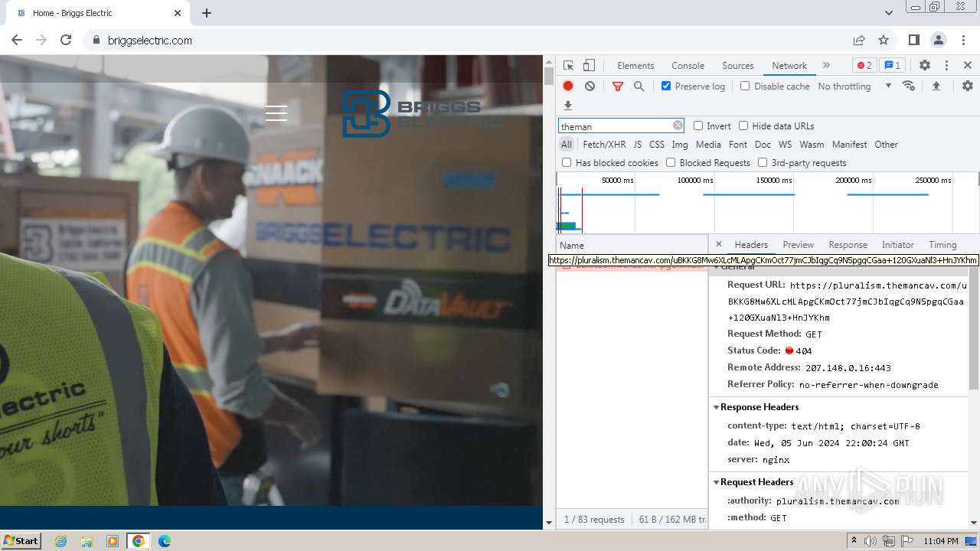The height and width of the screenshot is (551, 980).
Task: Toggle the device toolbar icon
Action: 589,66
